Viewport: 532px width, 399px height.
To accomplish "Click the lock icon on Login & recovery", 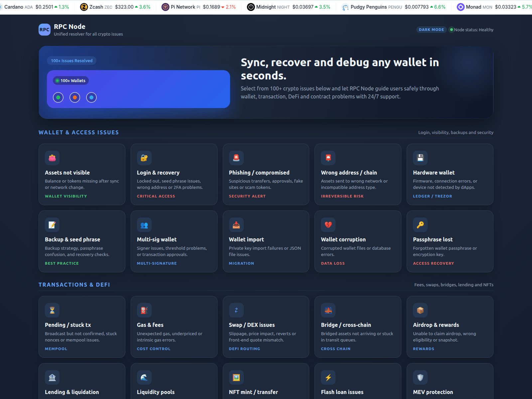I will pos(144,158).
